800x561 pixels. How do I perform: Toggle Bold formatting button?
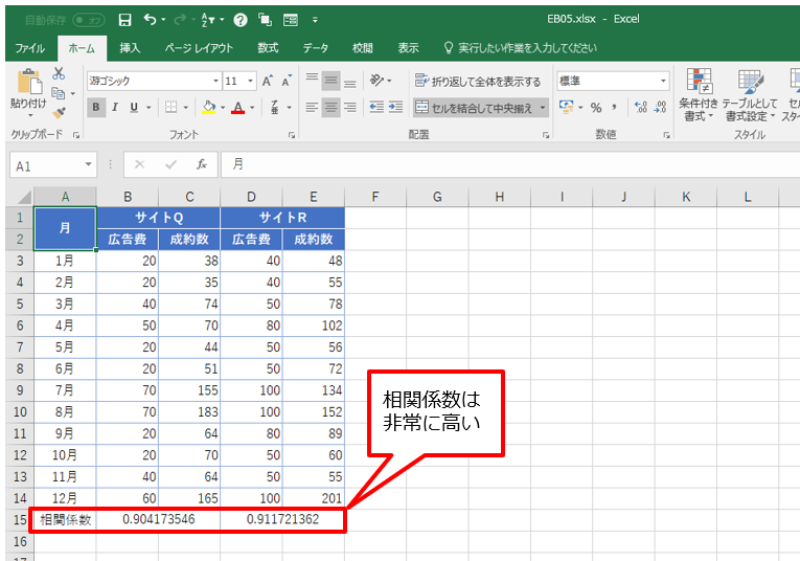tap(97, 107)
